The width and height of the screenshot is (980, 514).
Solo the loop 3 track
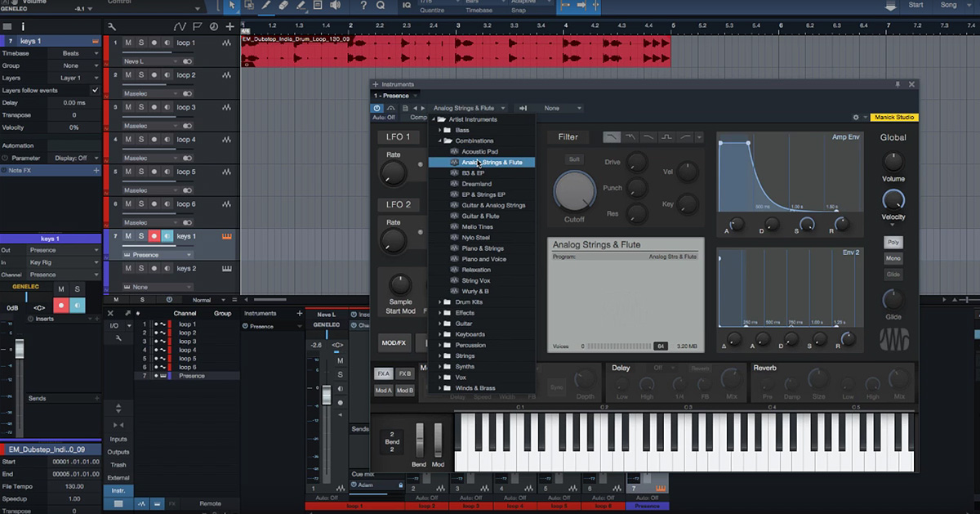click(x=141, y=108)
